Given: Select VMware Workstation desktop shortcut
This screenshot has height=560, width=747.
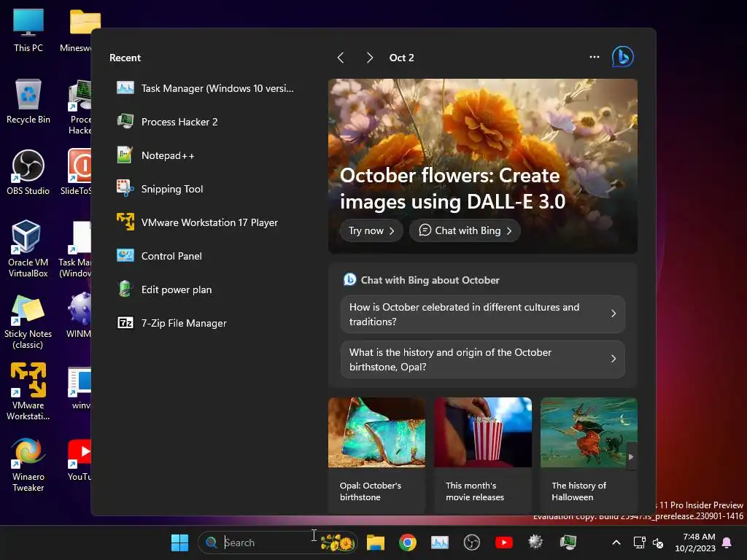Looking at the screenshot, I should (x=28, y=392).
